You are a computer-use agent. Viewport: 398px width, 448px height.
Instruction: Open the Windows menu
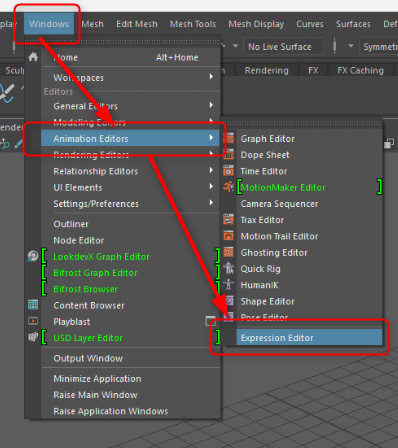tap(49, 24)
